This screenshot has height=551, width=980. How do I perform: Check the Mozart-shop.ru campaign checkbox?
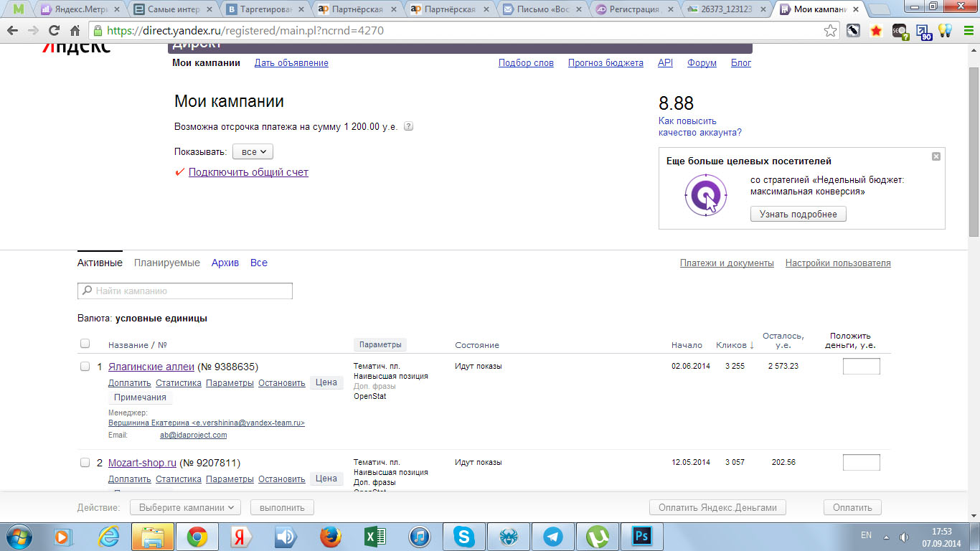[x=85, y=462]
